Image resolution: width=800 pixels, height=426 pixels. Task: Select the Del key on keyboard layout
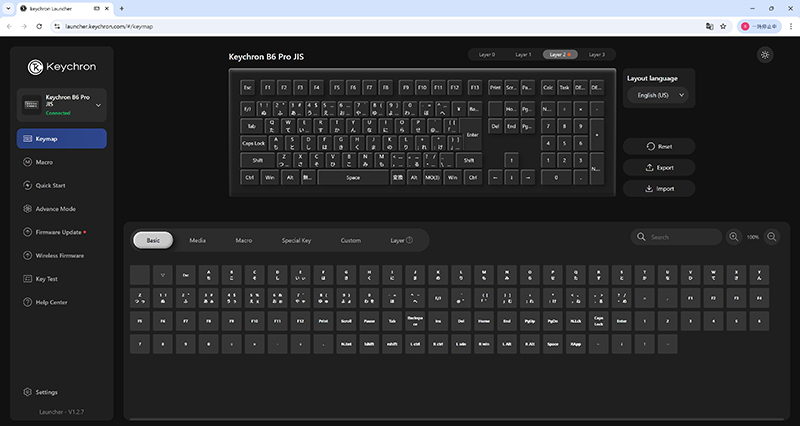tap(495, 126)
